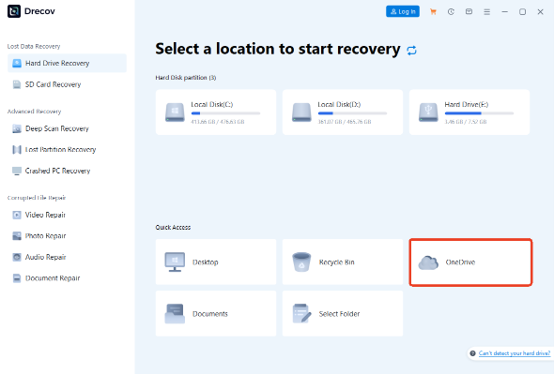
Task: Open SD Card Recovery
Action: (67, 84)
